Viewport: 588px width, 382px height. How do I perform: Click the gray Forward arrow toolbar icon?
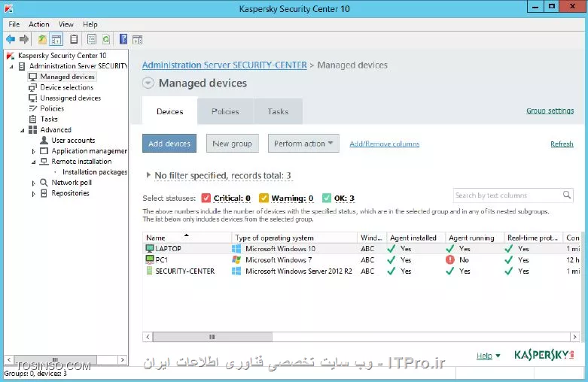[x=24, y=39]
